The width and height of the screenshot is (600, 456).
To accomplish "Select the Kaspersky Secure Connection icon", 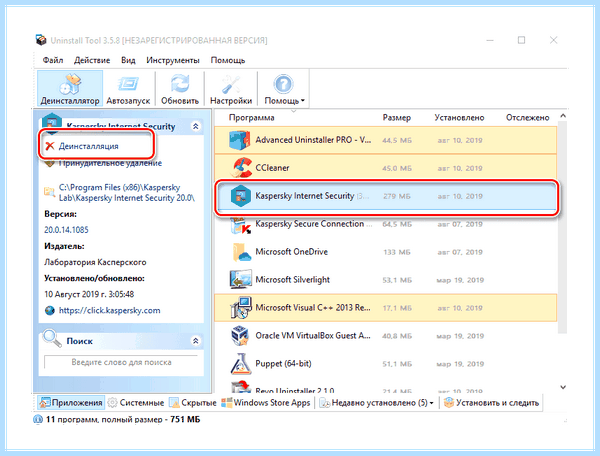I will tap(241, 224).
